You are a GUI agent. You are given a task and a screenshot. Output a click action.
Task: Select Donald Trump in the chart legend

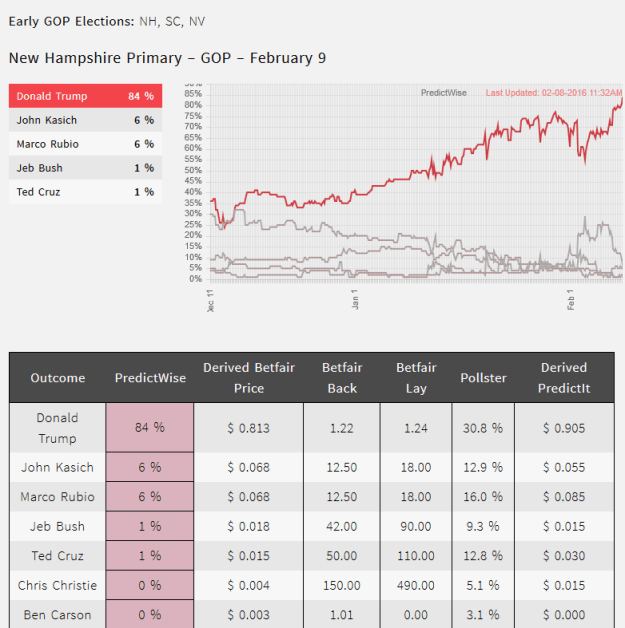pyautogui.click(x=85, y=96)
